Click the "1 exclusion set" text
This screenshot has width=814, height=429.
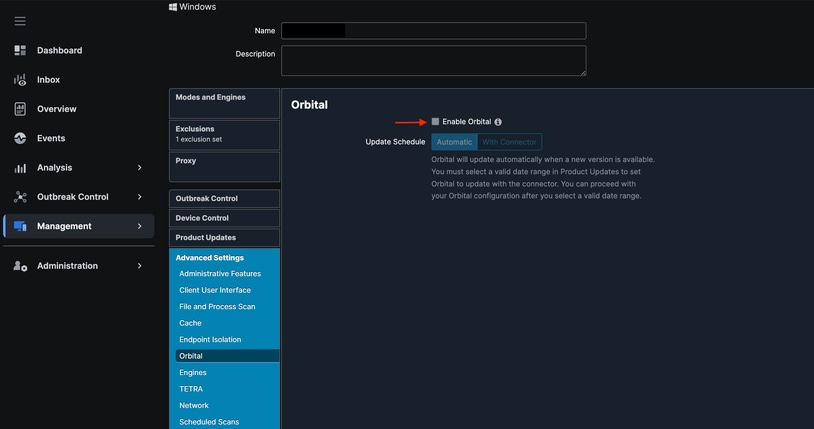[198, 140]
